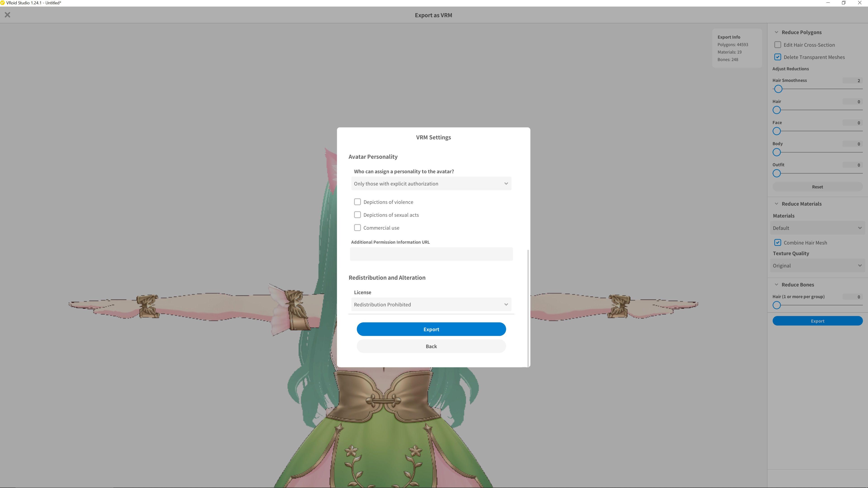Close the Export as VRM screen
This screenshot has width=868, height=488.
click(x=7, y=14)
